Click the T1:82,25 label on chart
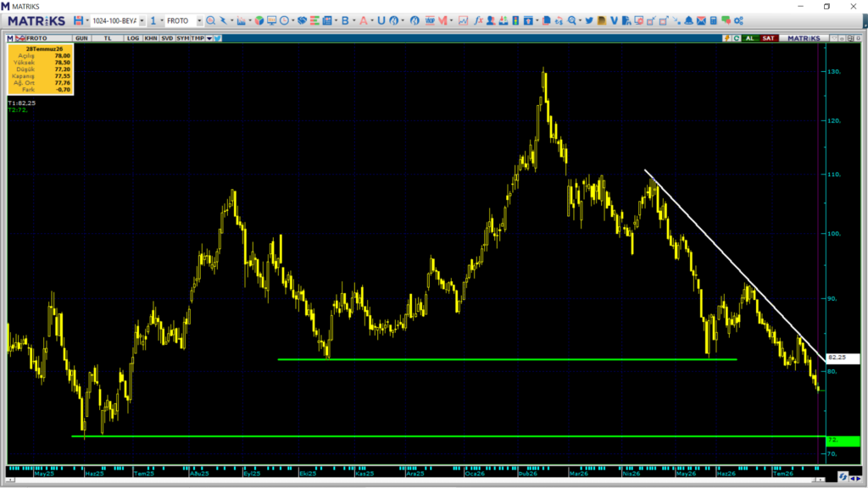This screenshot has width=868, height=488. 21,103
